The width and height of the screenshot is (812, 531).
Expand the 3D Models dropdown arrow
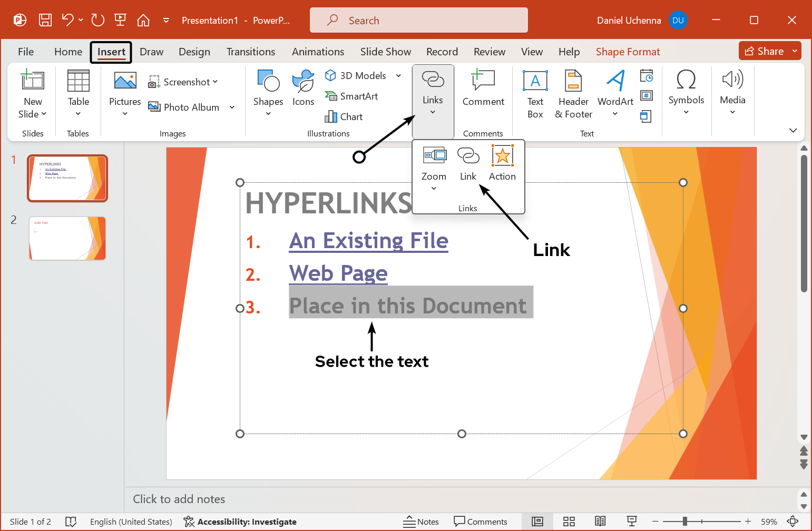click(x=398, y=75)
